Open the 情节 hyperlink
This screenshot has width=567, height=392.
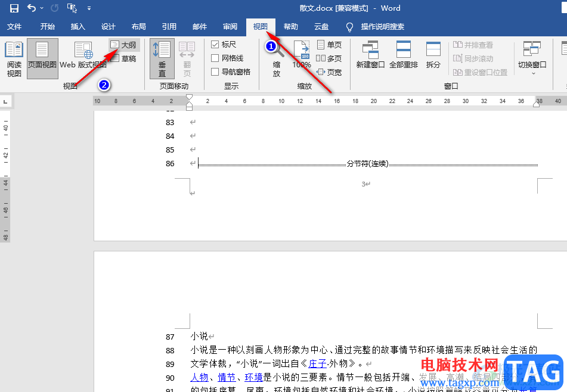tap(227, 378)
